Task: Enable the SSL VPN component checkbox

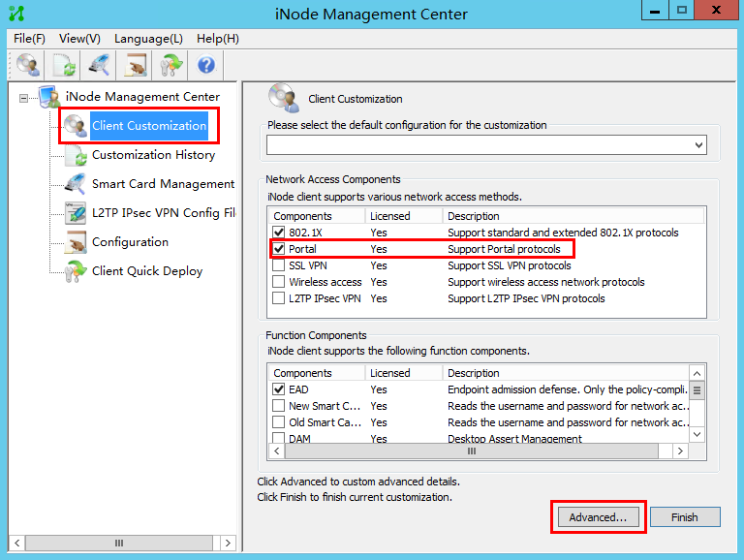Action: click(279, 265)
